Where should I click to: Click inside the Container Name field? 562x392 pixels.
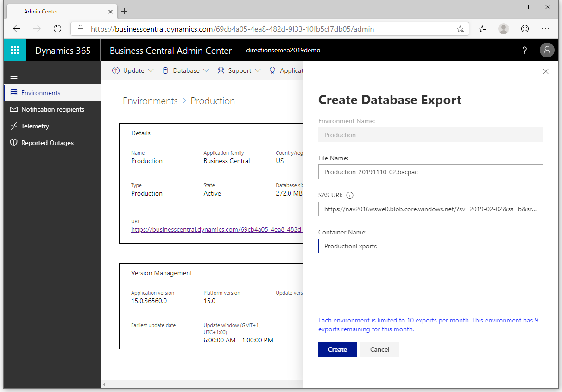430,246
